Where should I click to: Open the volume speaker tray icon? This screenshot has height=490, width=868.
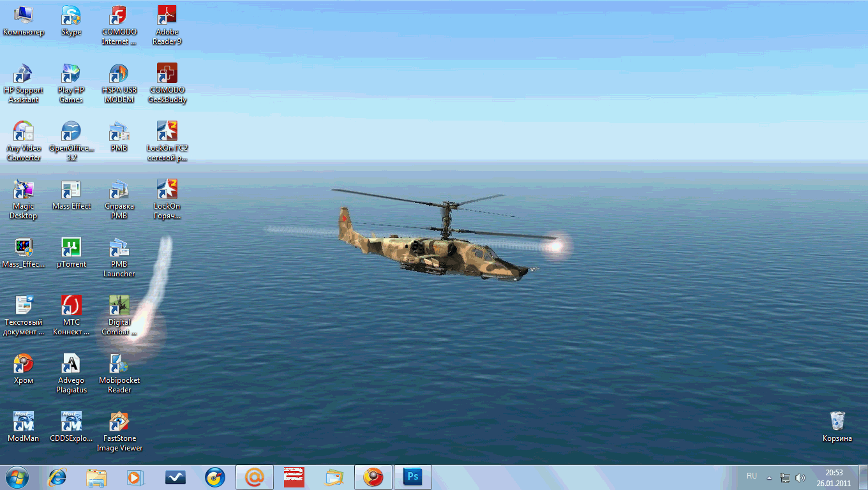800,477
